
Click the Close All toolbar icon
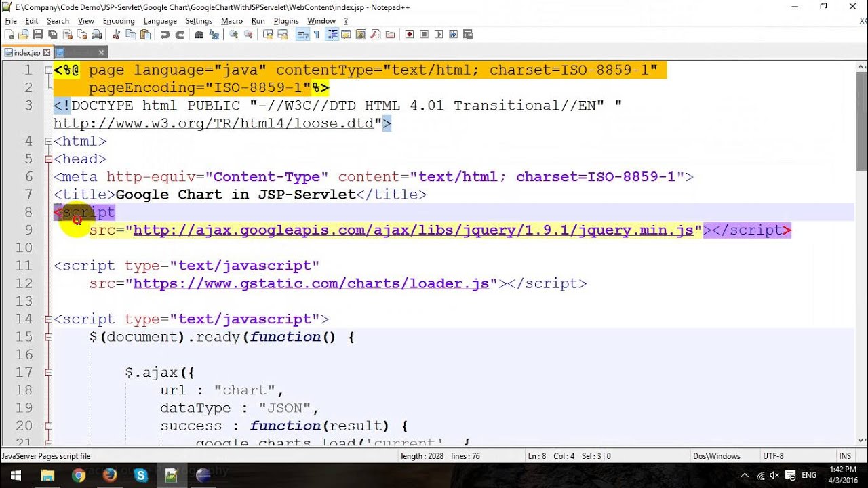[81, 35]
